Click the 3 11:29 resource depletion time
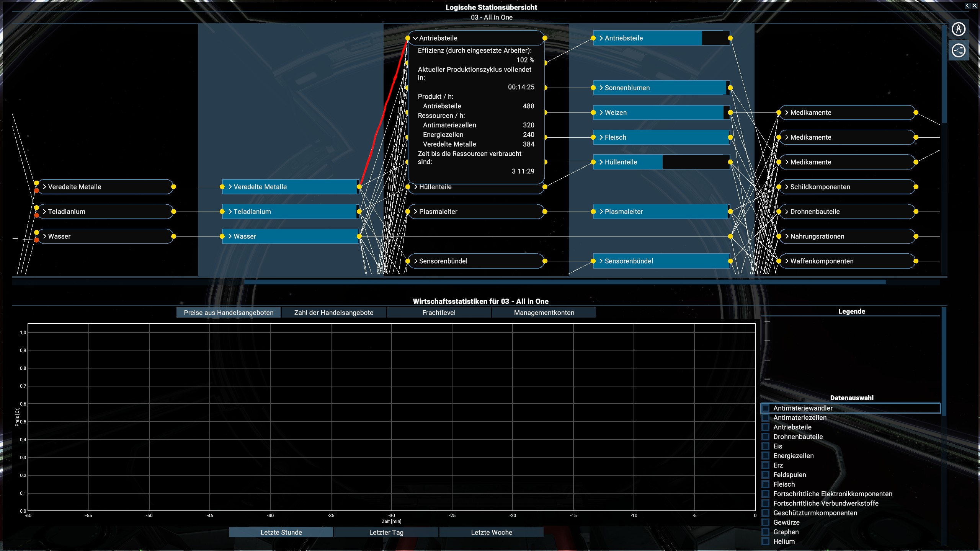 click(x=523, y=171)
